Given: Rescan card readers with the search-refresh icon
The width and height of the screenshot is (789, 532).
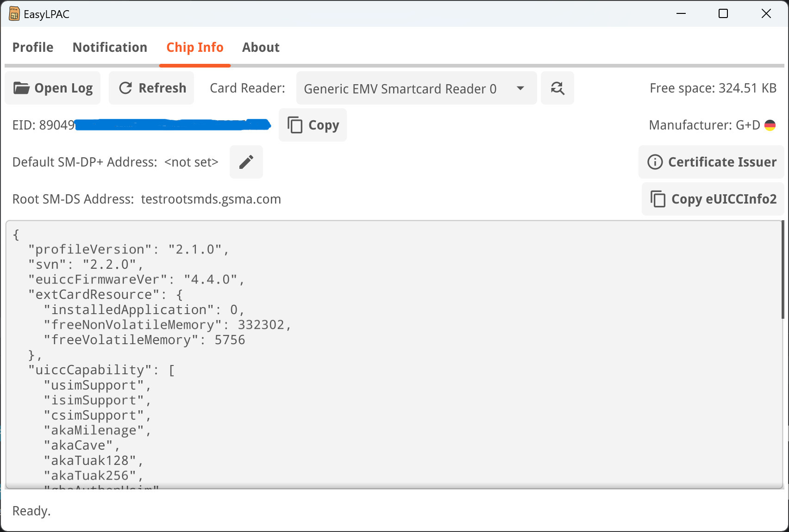Looking at the screenshot, I should 557,88.
